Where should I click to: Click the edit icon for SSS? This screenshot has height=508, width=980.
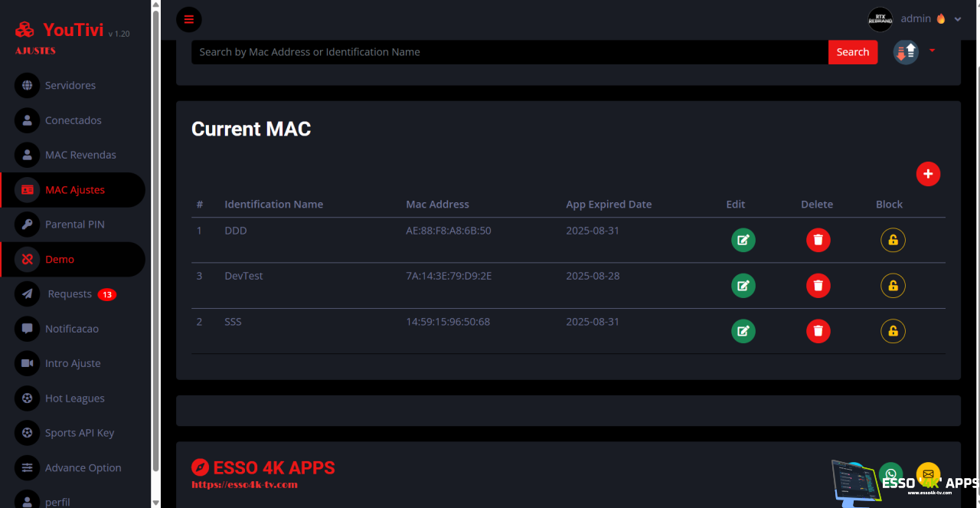click(x=743, y=331)
